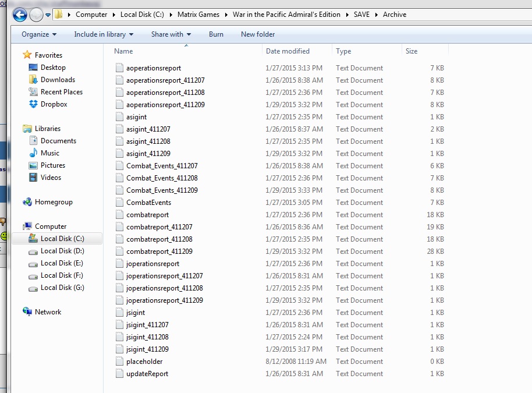Select file combatreport_411209
Image resolution: width=532 pixels, height=393 pixels.
pyautogui.click(x=159, y=251)
